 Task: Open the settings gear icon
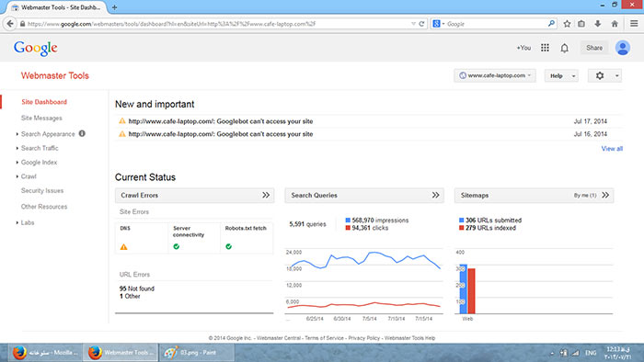[x=600, y=76]
